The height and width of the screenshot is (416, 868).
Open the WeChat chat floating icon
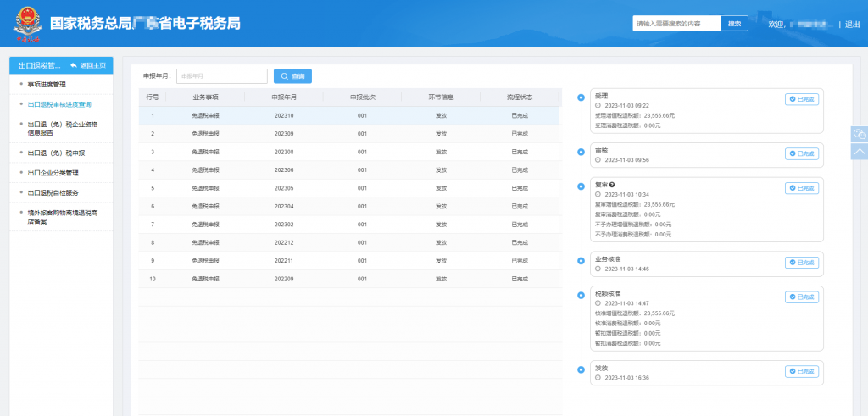click(860, 134)
